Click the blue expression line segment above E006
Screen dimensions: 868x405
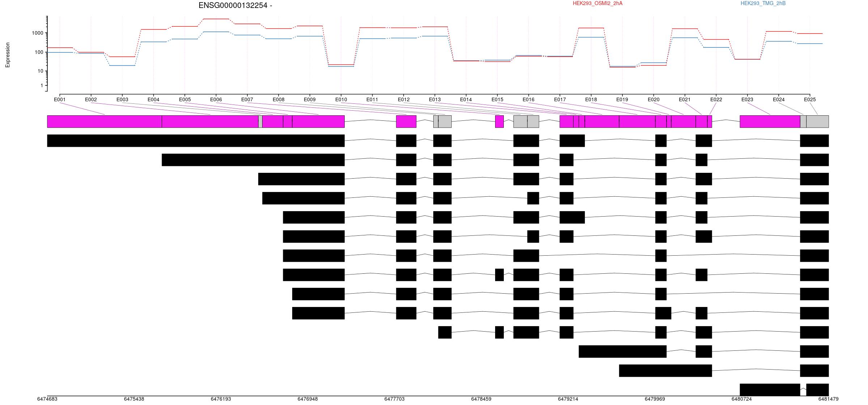pyautogui.click(x=216, y=32)
